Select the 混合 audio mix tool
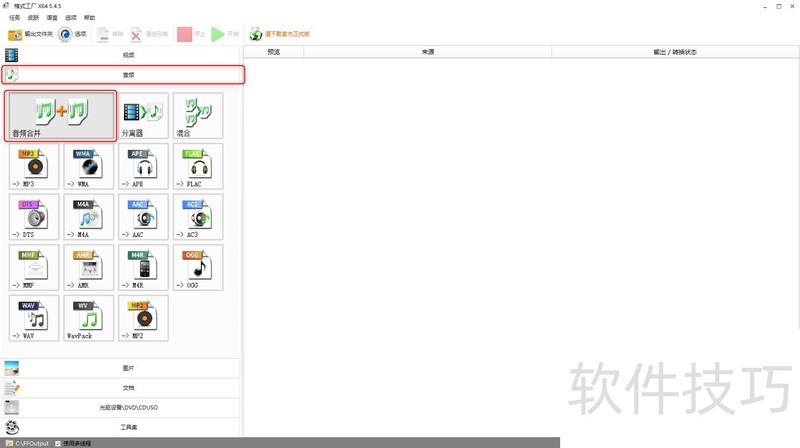The image size is (800, 448). click(198, 116)
